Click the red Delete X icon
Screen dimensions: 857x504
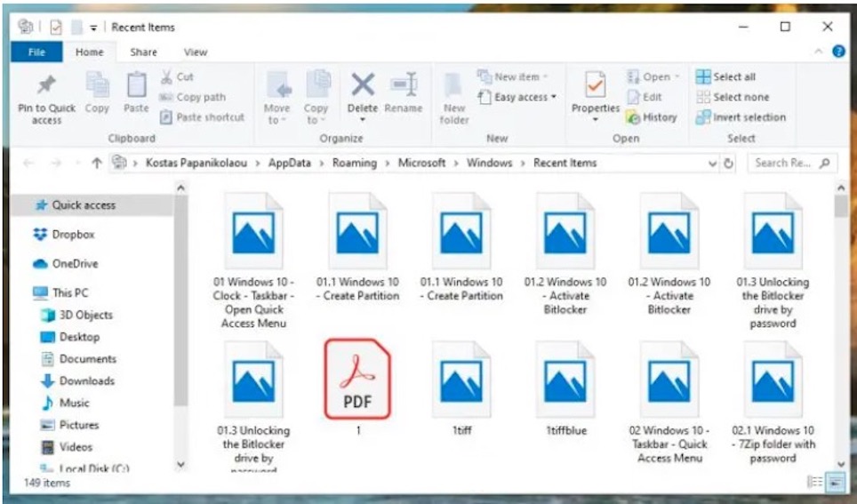[x=363, y=85]
